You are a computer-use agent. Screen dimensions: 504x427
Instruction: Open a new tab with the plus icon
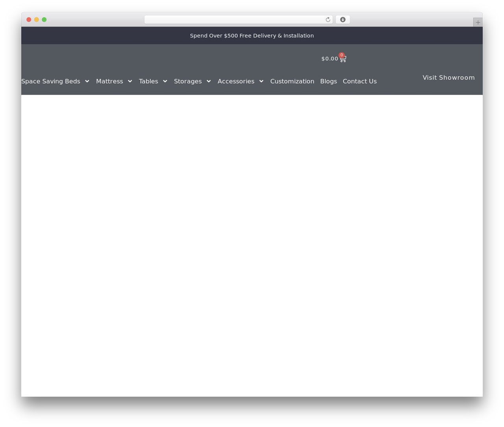point(478,22)
